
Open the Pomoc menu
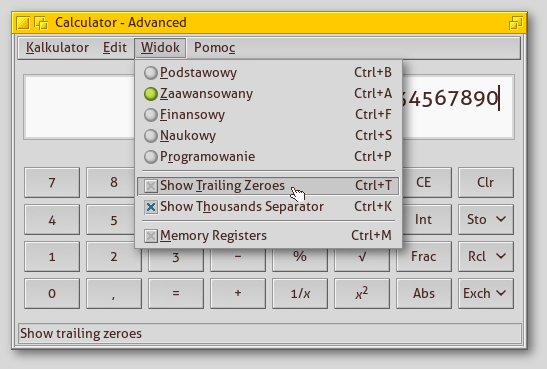click(x=215, y=48)
